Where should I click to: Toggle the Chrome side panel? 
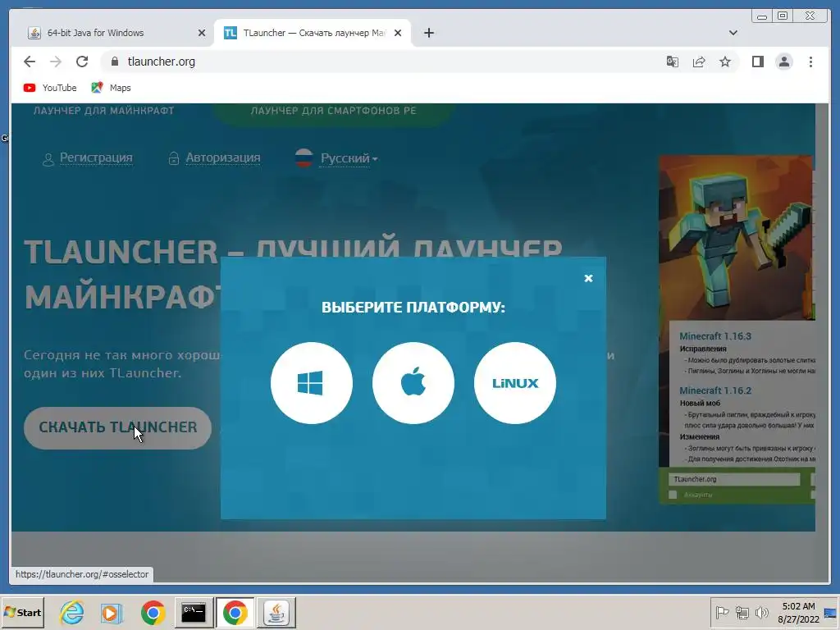point(757,62)
